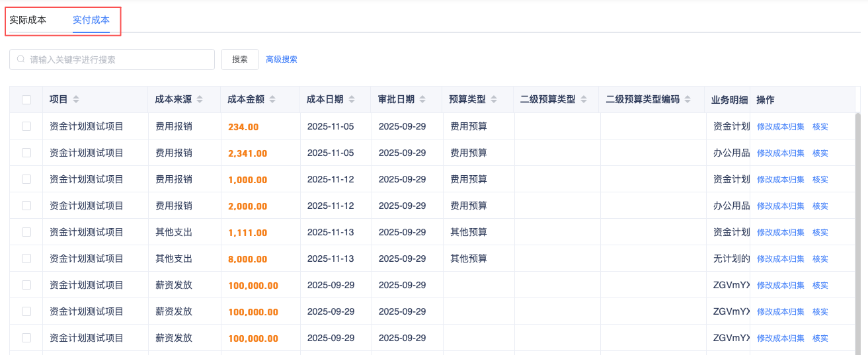
Task: Click the 搜索 button
Action: point(240,59)
